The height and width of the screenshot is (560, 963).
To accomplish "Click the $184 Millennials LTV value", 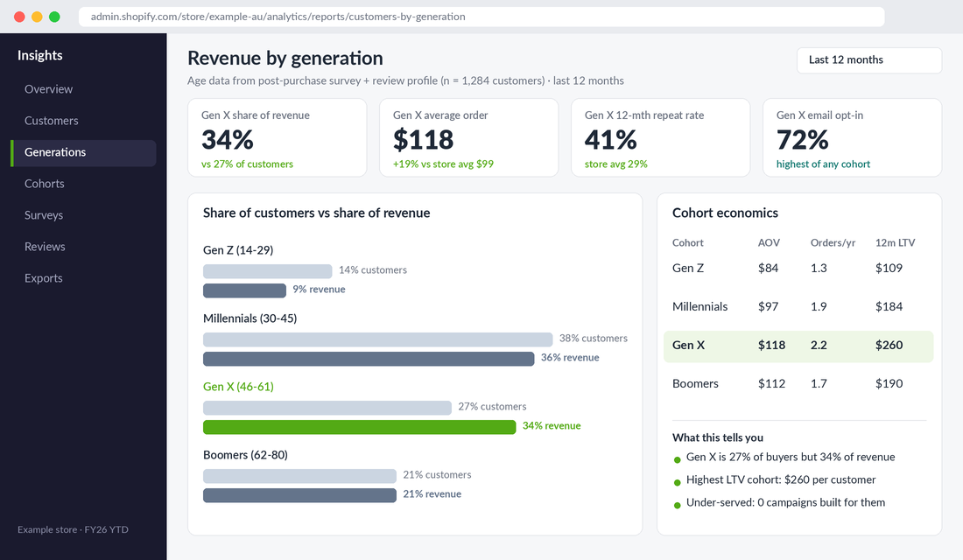I will tap(889, 306).
